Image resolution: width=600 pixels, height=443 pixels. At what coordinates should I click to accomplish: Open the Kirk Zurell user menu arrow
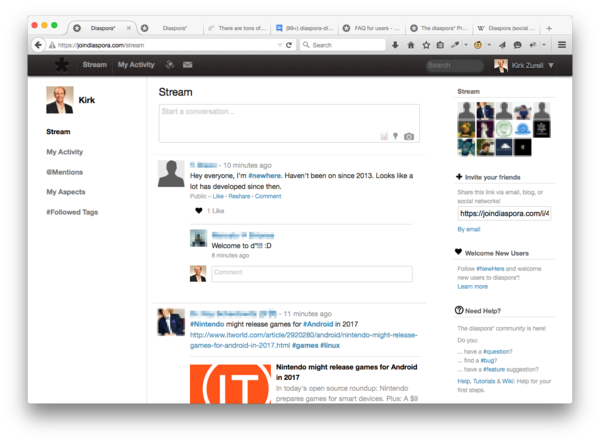[x=551, y=65]
